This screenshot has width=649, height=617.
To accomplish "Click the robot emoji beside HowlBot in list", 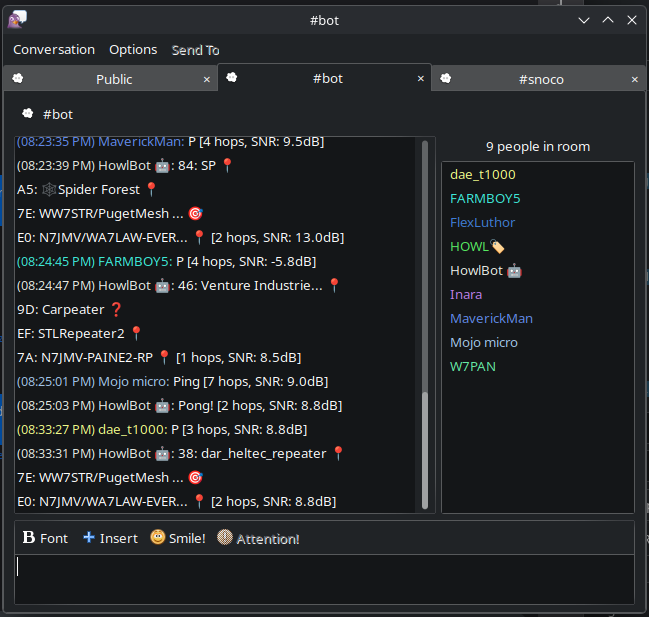I will 514,271.
